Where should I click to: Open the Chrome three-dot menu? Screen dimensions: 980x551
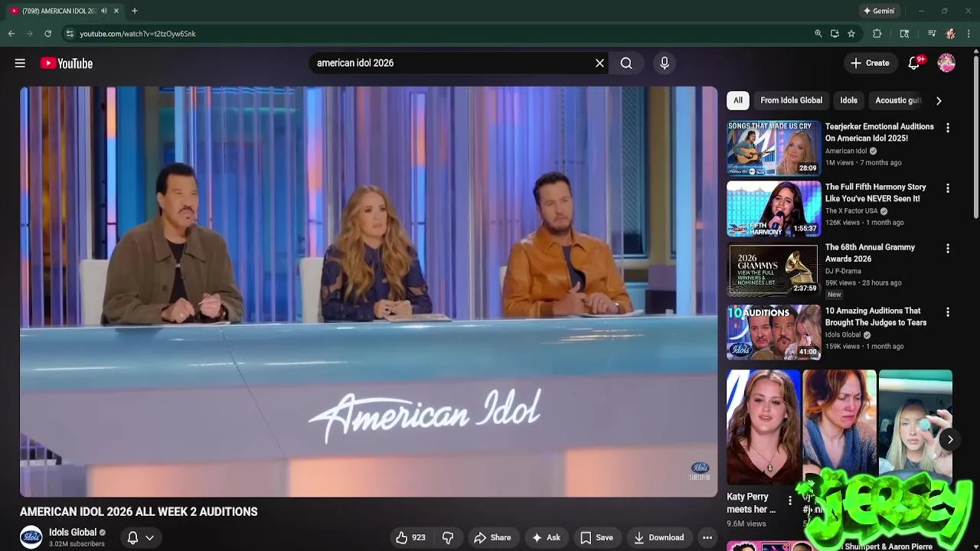click(969, 34)
